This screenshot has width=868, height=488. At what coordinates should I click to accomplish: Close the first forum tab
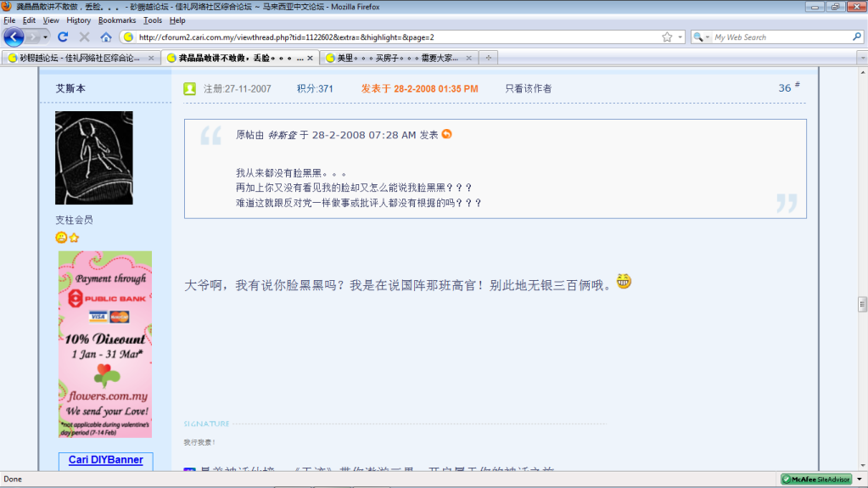click(x=151, y=58)
